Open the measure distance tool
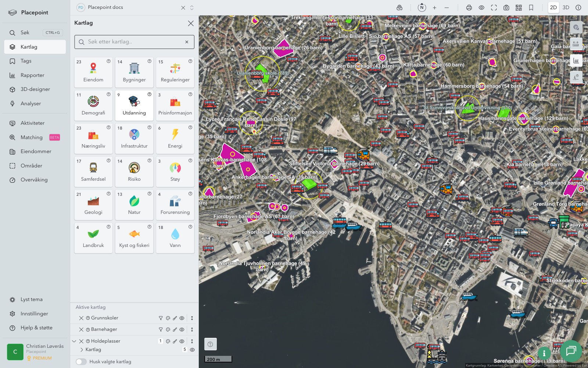 [x=576, y=44]
